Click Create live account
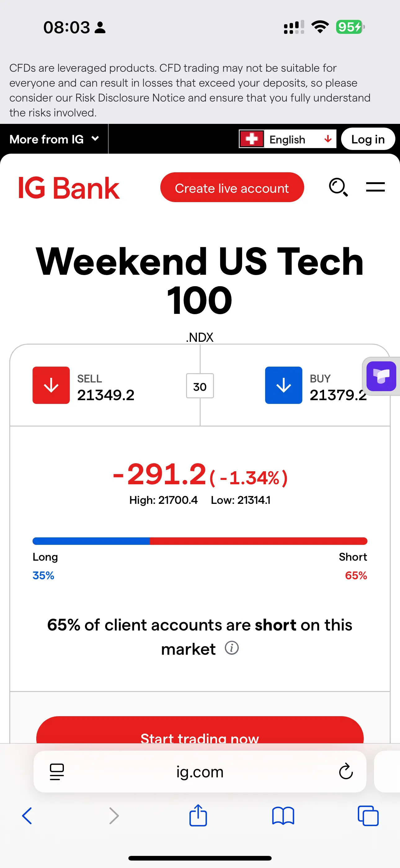 pyautogui.click(x=232, y=187)
